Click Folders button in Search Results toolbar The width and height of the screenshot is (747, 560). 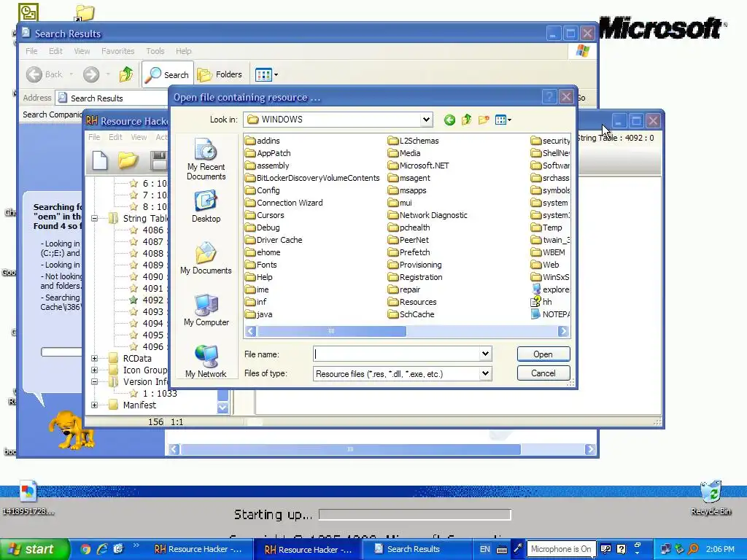tap(220, 74)
